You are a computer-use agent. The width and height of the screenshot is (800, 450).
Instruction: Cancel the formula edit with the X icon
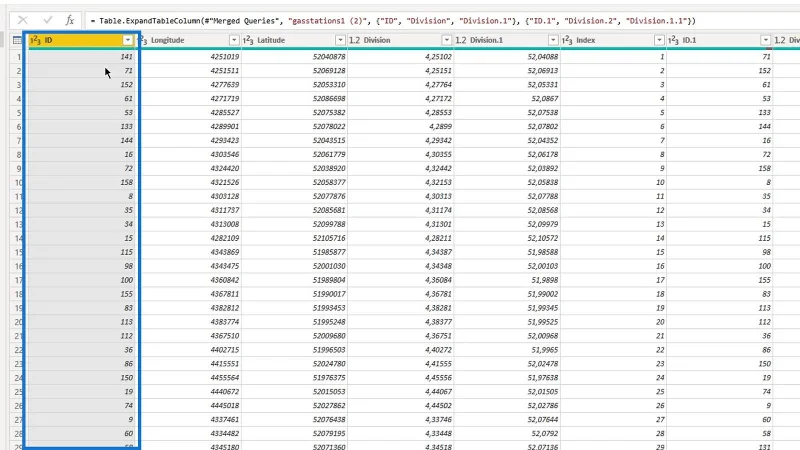click(22, 20)
